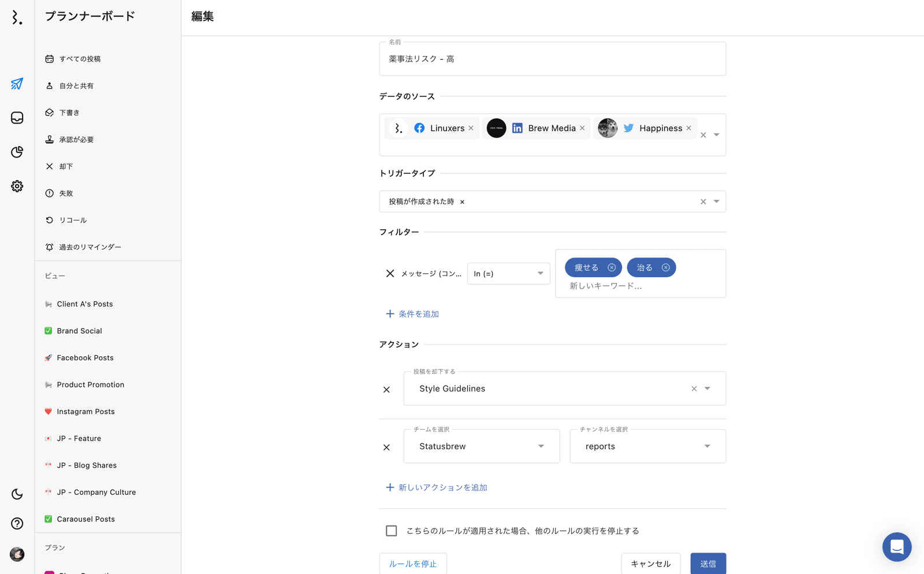Expand the trigger type dropdown

click(716, 202)
